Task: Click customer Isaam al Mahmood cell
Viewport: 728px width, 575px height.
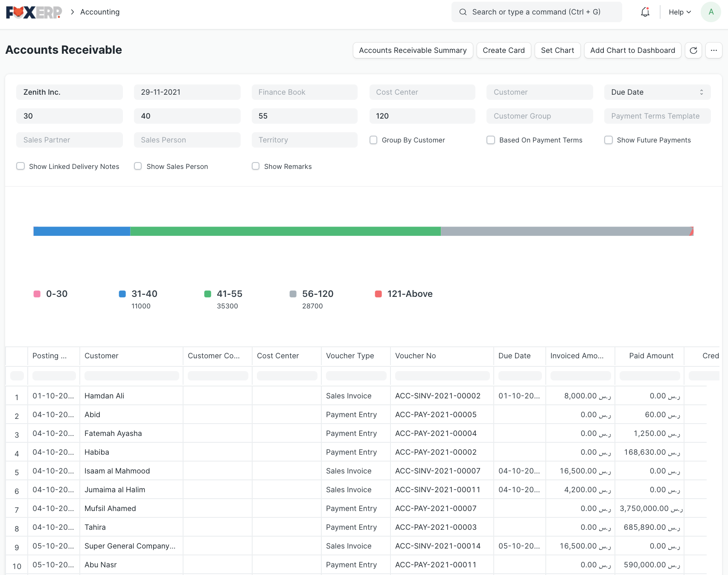Action: 131,471
